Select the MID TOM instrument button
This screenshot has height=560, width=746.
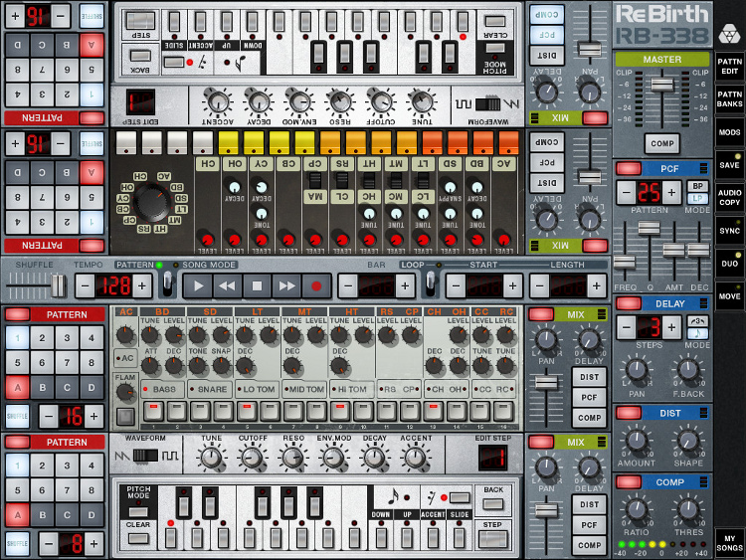point(303,389)
